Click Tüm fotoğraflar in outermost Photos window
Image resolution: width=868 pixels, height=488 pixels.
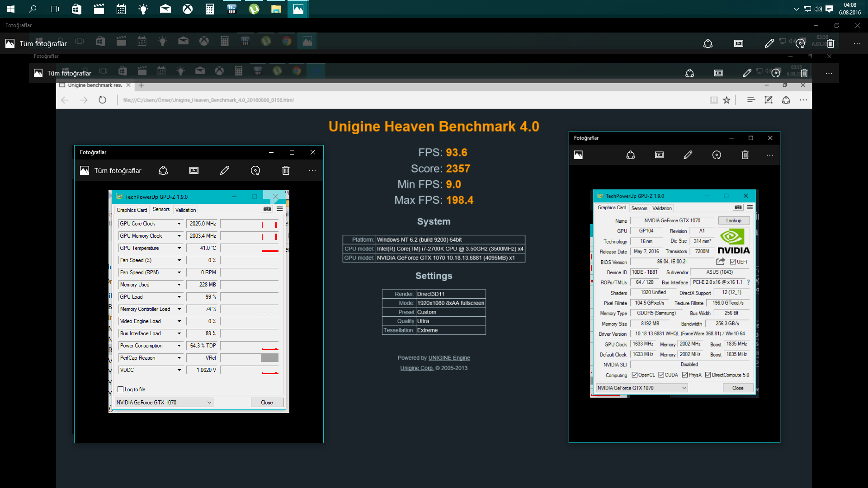coord(43,44)
